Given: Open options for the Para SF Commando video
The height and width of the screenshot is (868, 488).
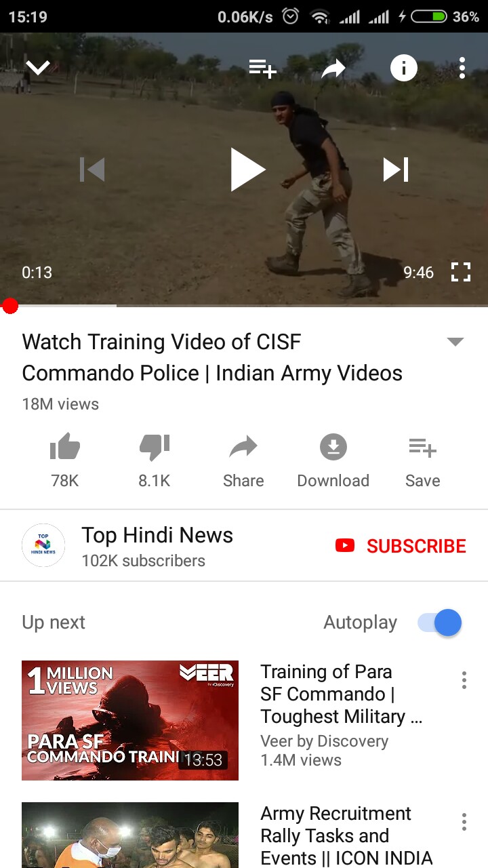Looking at the screenshot, I should 464,680.
